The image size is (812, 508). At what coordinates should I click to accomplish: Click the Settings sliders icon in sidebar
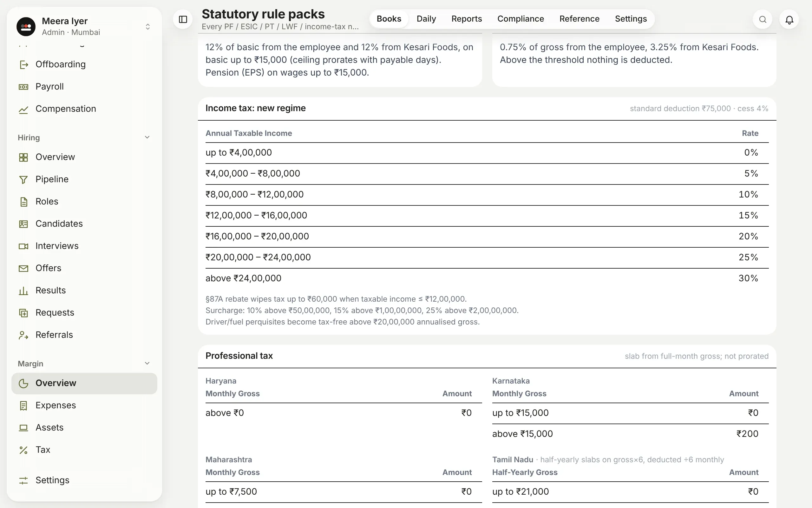pyautogui.click(x=23, y=480)
